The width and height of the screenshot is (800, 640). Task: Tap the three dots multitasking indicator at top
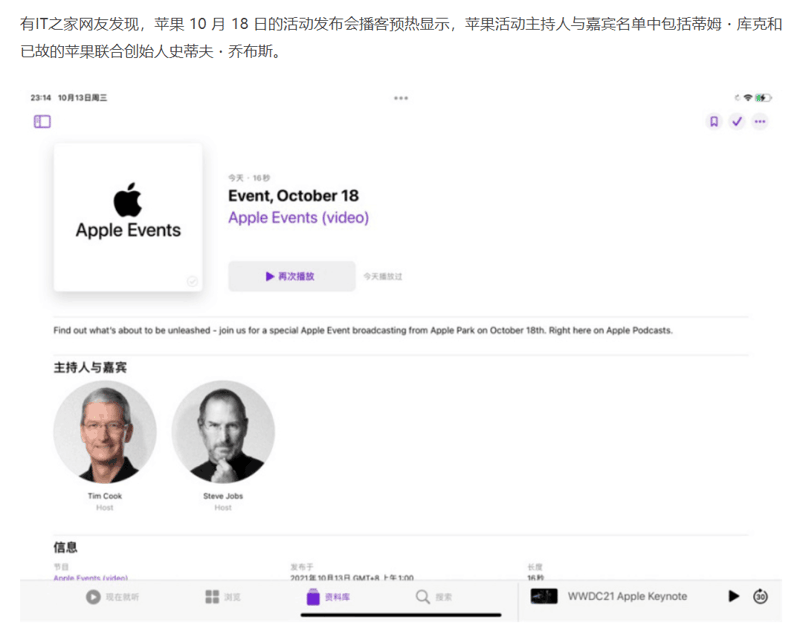click(x=401, y=98)
